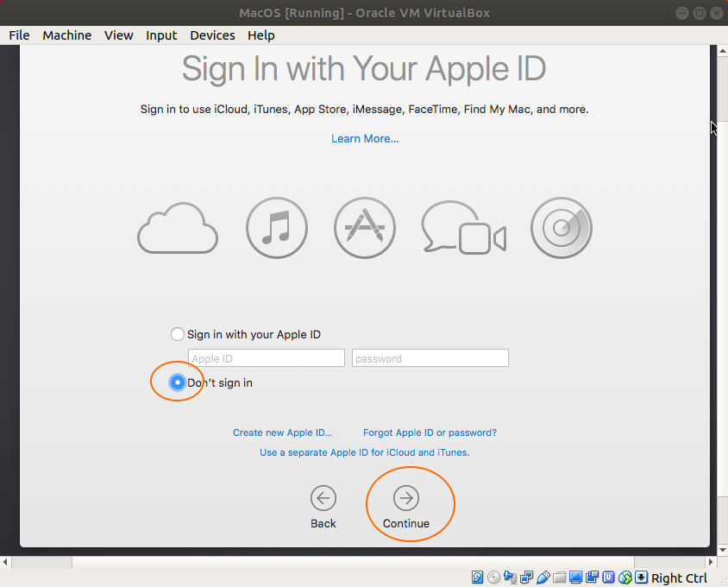The image size is (728, 587).
Task: Click 'Create new Apple ID...' link
Action: (x=282, y=432)
